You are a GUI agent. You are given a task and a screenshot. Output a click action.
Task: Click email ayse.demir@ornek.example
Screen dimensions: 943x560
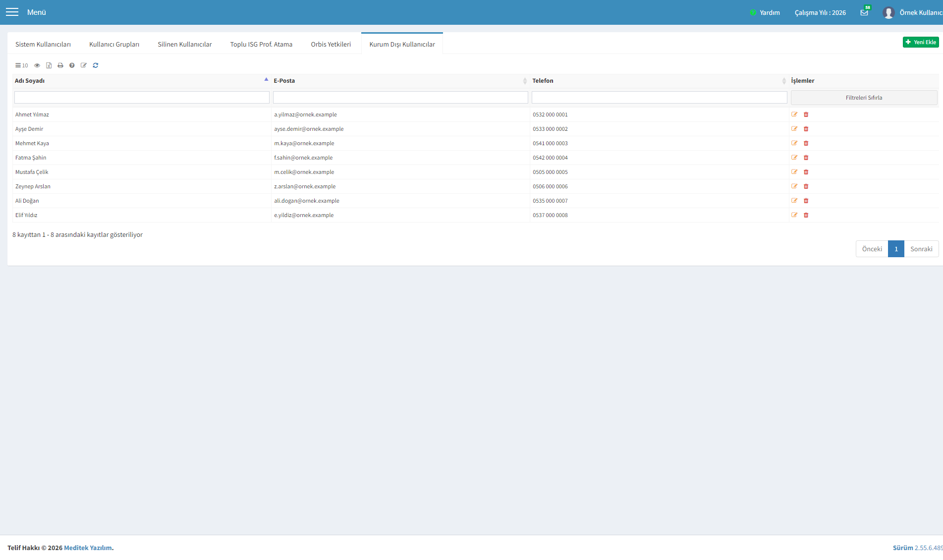pyautogui.click(x=309, y=129)
